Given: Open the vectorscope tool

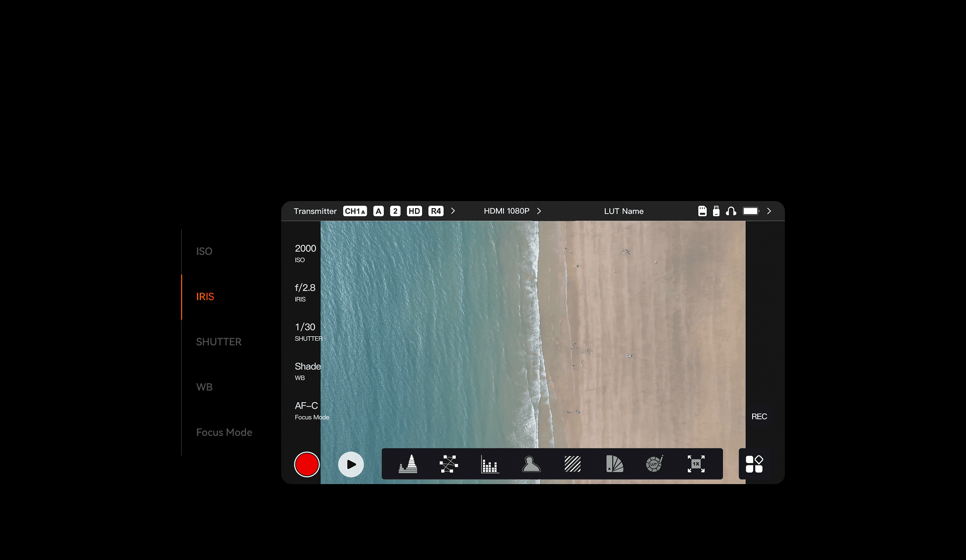Looking at the screenshot, I should (449, 464).
